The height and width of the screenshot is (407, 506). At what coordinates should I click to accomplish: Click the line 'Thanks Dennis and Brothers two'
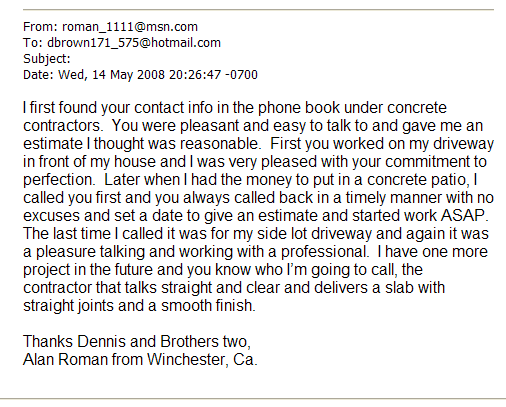click(136, 342)
